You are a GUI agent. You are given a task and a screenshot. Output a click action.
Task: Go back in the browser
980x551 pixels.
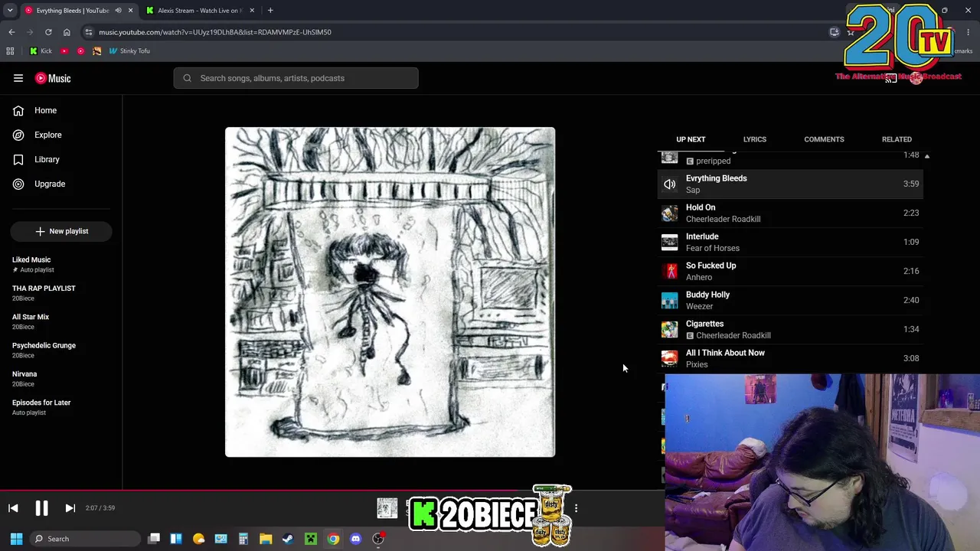point(11,32)
